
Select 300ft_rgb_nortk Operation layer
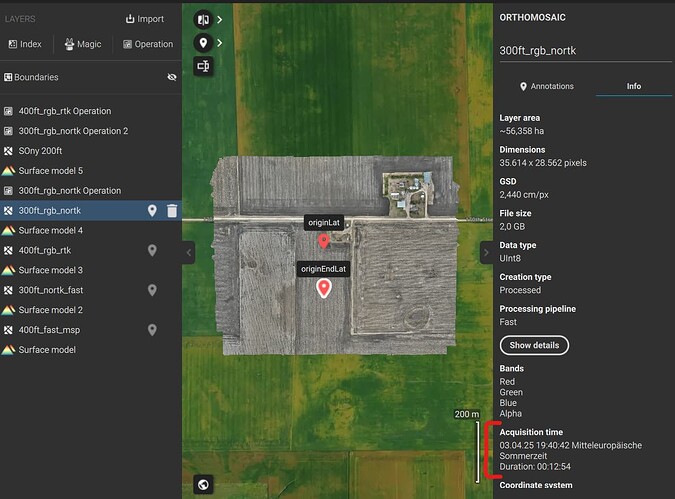pyautogui.click(x=90, y=190)
